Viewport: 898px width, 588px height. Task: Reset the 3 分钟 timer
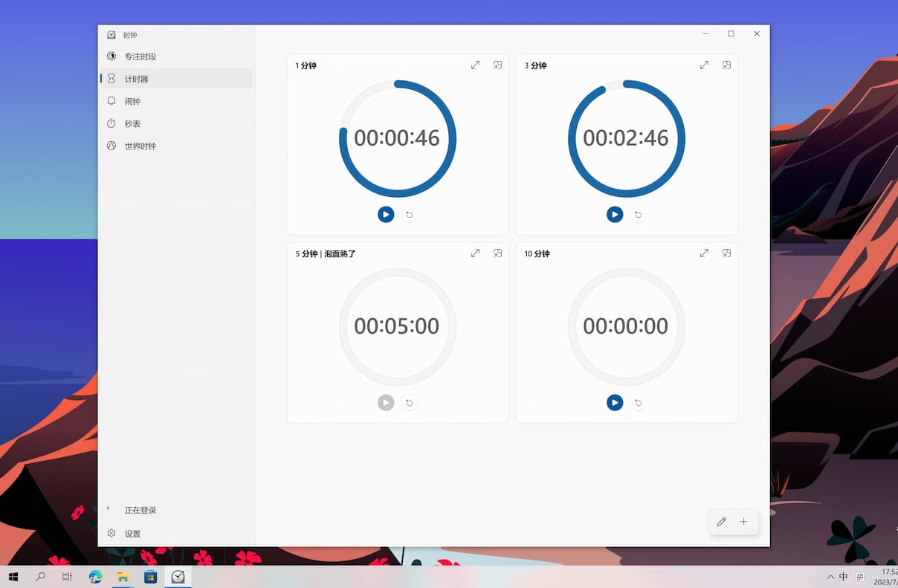tap(638, 215)
